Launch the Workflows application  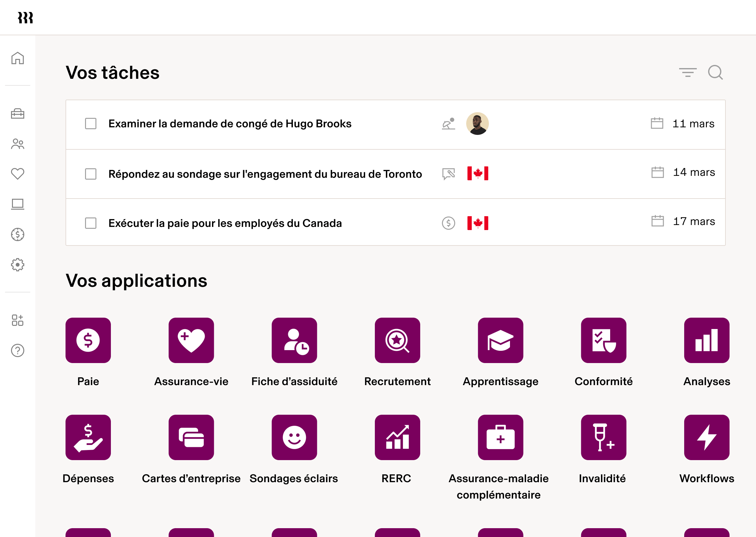(706, 437)
